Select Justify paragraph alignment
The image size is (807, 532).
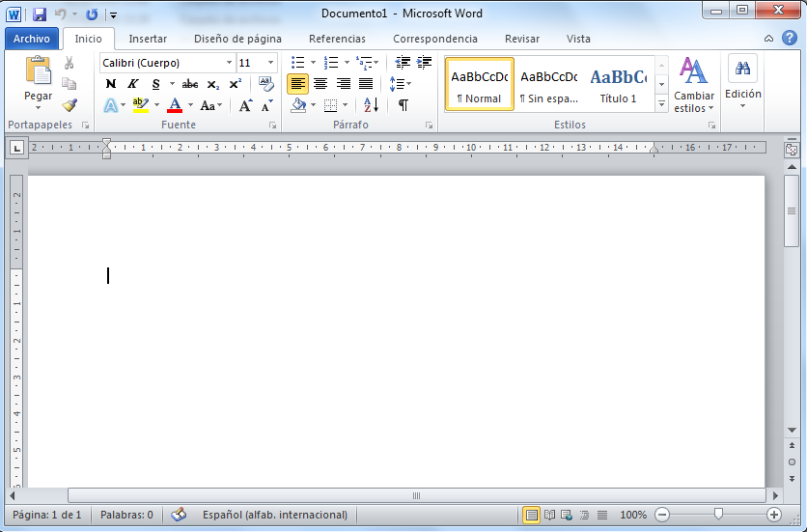[x=366, y=83]
